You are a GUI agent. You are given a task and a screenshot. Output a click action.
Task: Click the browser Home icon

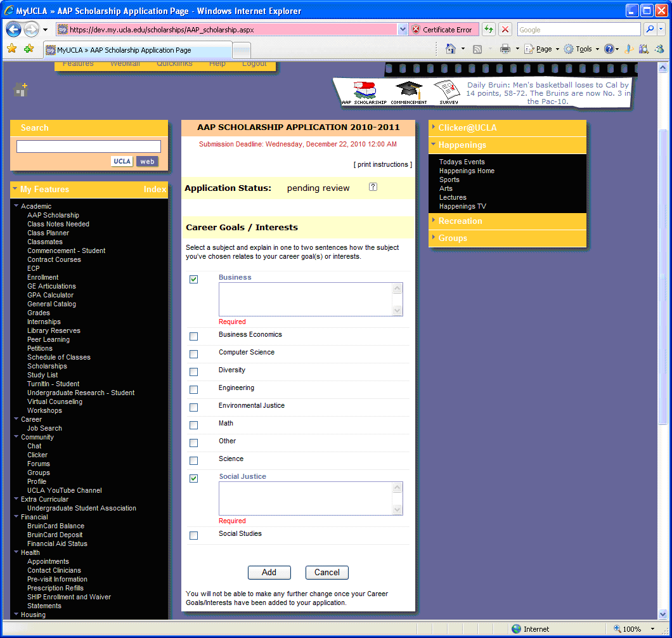(451, 49)
